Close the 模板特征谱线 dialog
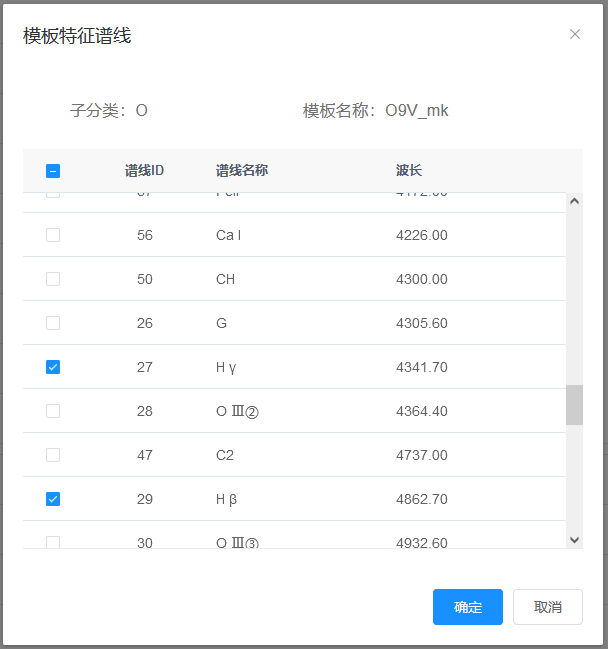608x649 pixels. coord(575,34)
